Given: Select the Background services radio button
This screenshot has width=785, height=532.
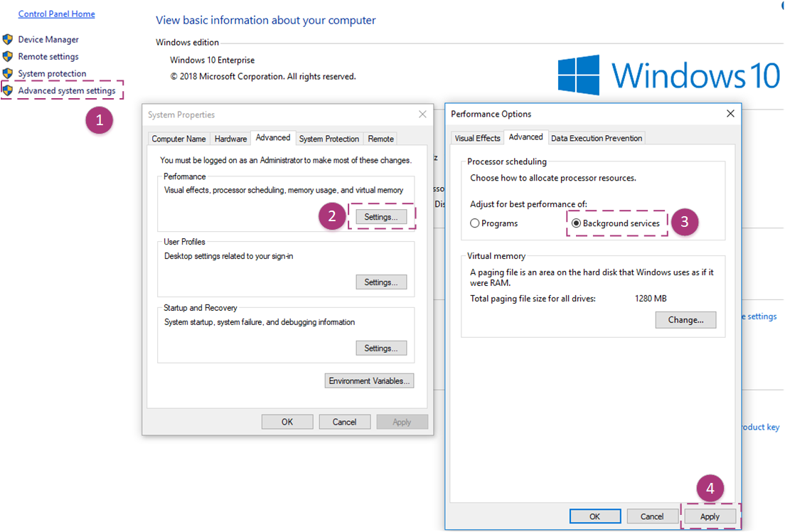Looking at the screenshot, I should [577, 223].
